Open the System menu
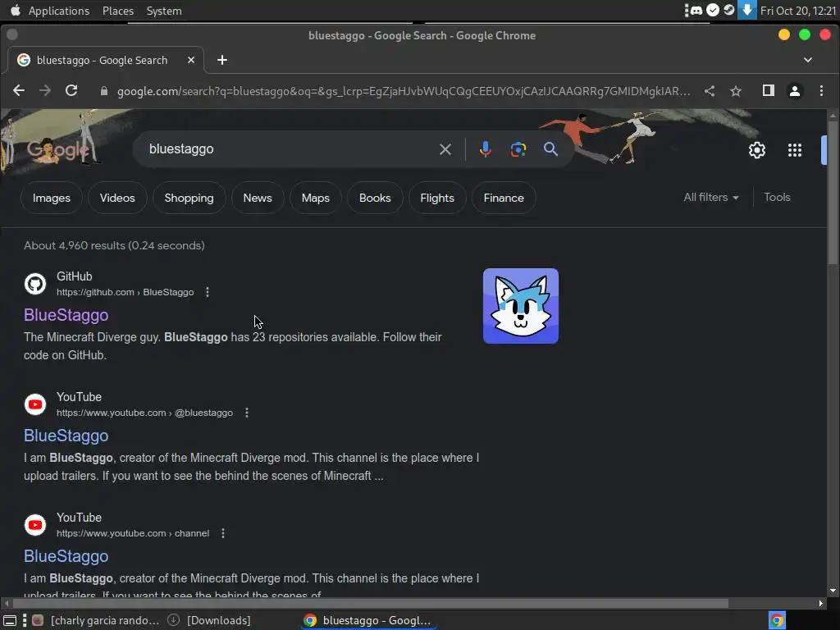This screenshot has height=630, width=840. 164,11
